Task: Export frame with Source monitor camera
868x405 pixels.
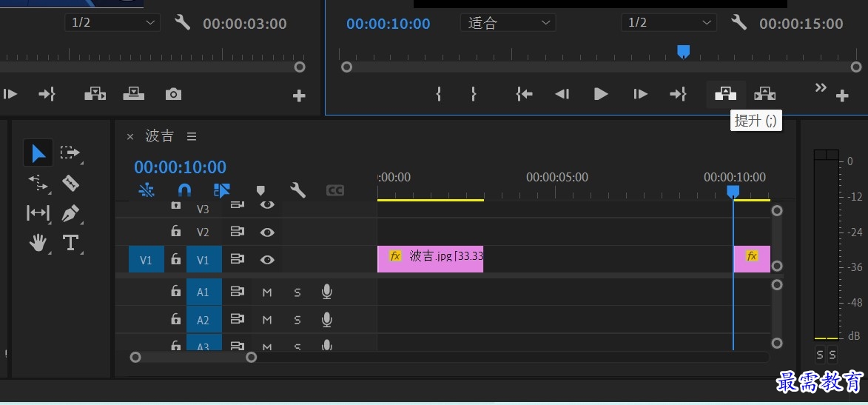Action: [173, 94]
